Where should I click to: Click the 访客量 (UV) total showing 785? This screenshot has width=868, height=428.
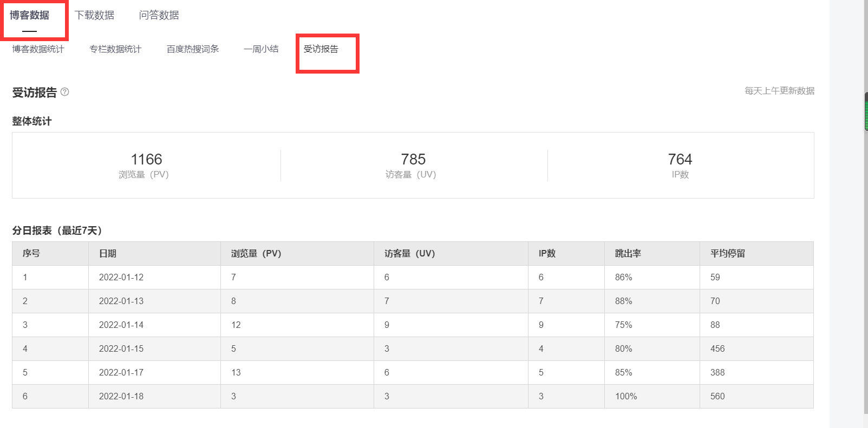pos(414,159)
